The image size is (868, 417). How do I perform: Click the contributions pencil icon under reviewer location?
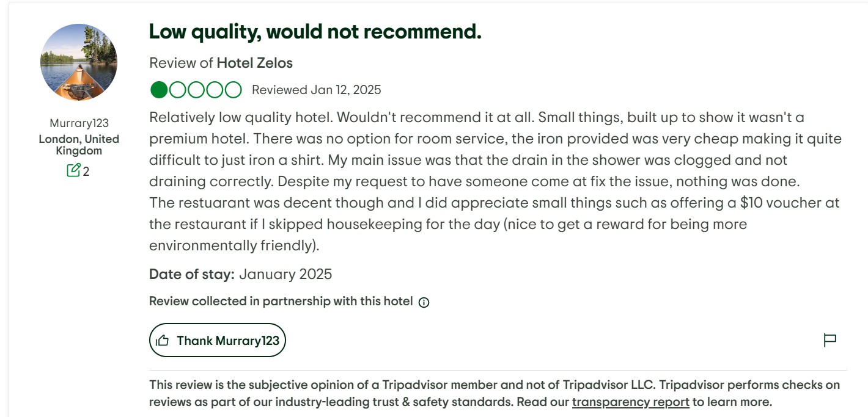73,170
